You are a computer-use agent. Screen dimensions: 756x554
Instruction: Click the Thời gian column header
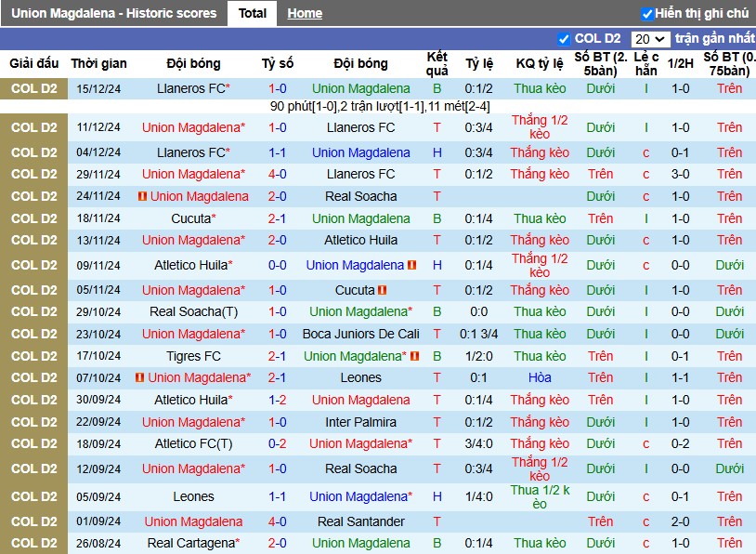(x=98, y=64)
